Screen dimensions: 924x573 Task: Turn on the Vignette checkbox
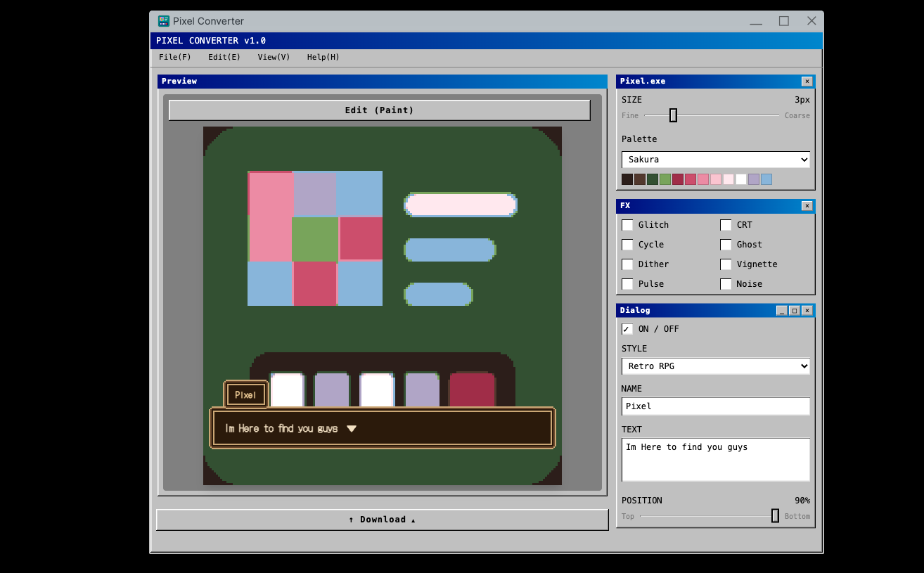726,264
